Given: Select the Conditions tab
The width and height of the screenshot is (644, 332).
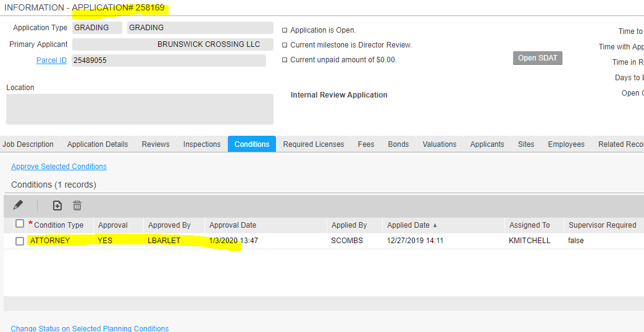Looking at the screenshot, I should (252, 144).
